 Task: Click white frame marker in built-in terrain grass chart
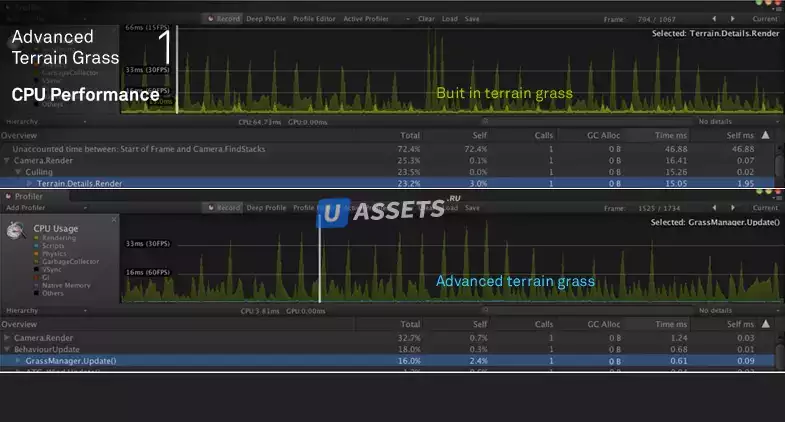pyautogui.click(x=177, y=70)
